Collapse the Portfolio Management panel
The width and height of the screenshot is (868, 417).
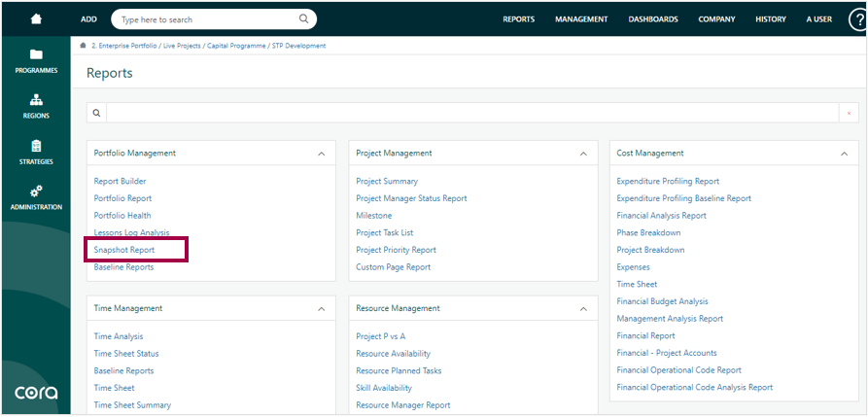321,154
